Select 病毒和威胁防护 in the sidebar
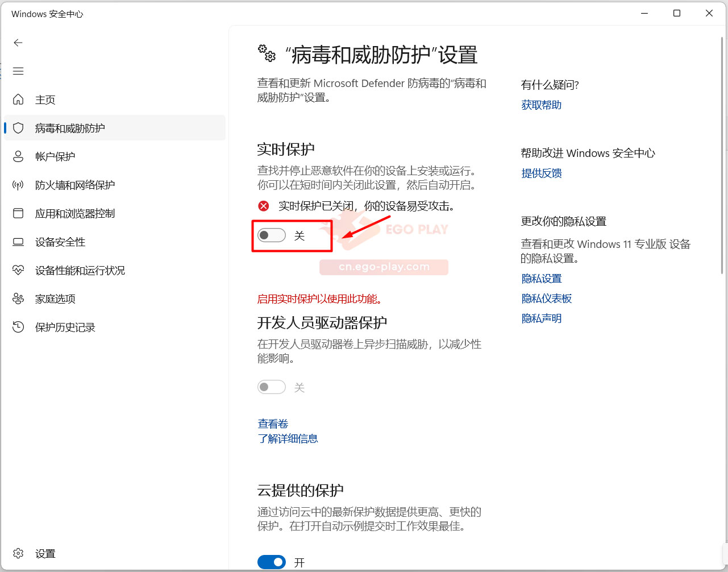The image size is (728, 572). coord(115,128)
